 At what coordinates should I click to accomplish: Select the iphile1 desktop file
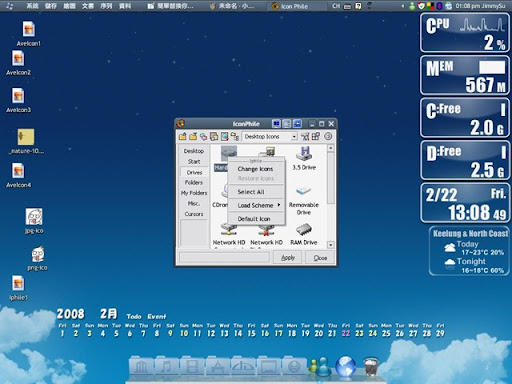18,288
